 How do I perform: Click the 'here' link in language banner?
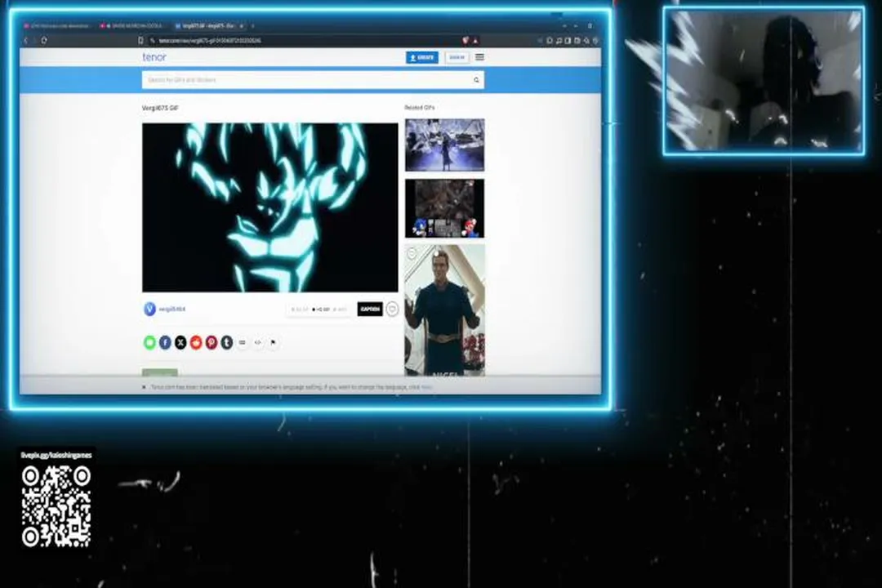(x=427, y=387)
